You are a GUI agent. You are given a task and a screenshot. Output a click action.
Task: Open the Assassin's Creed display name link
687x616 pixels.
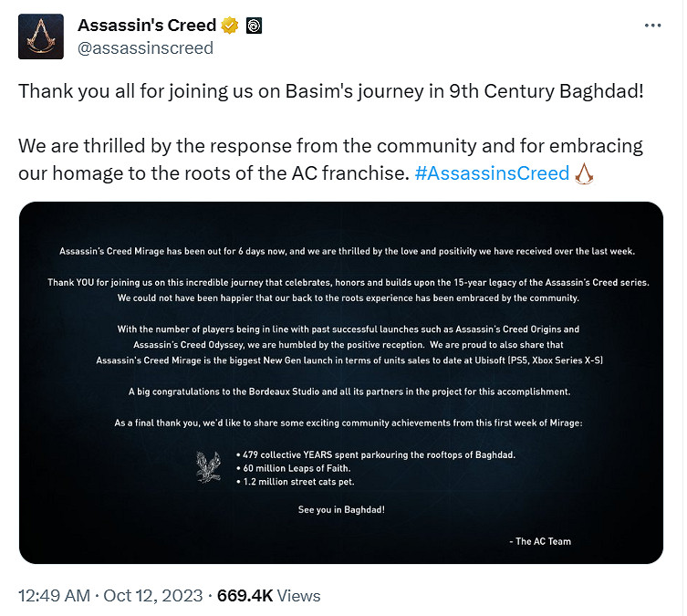click(147, 25)
